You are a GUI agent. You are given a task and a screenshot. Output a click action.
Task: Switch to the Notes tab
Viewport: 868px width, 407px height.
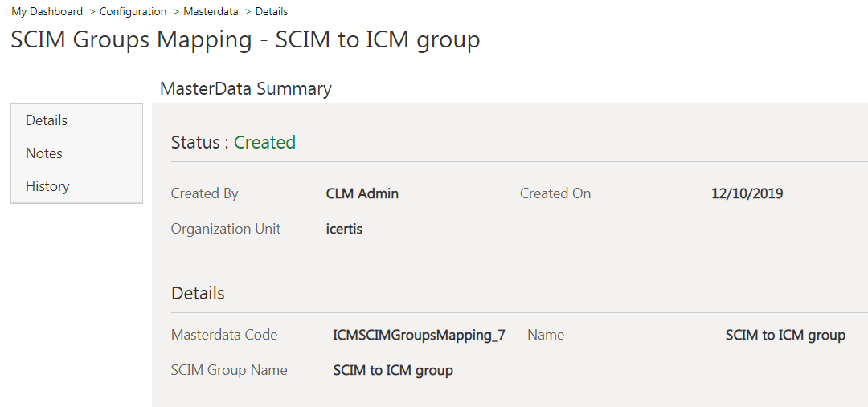pos(44,153)
